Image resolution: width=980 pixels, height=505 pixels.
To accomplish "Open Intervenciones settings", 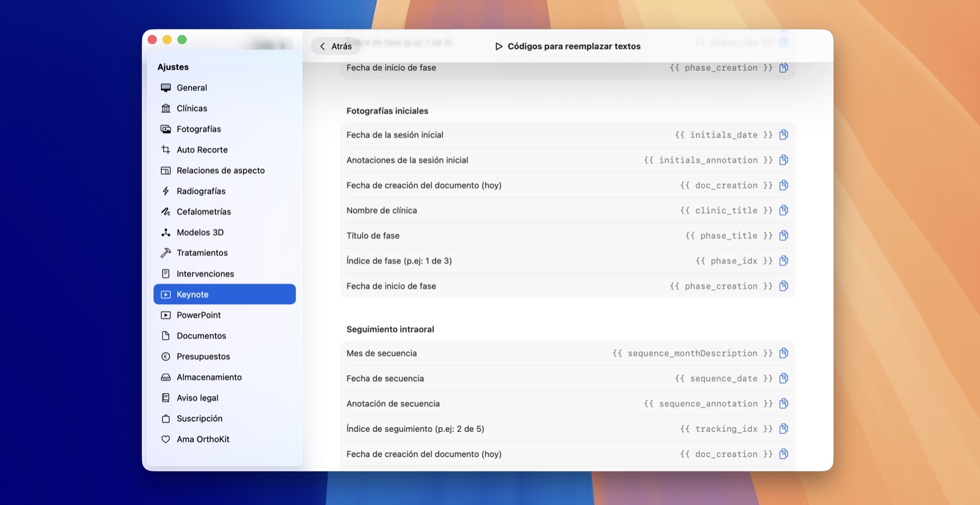I will 224,274.
